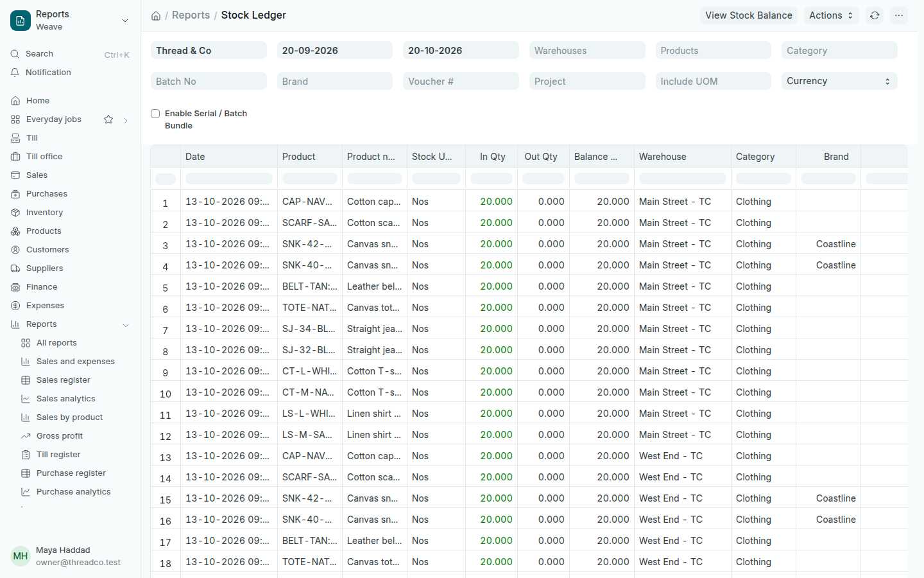Viewport: 924px width, 578px height.
Task: Enable Serial / Batch Bundle checkbox
Action: pos(155,114)
